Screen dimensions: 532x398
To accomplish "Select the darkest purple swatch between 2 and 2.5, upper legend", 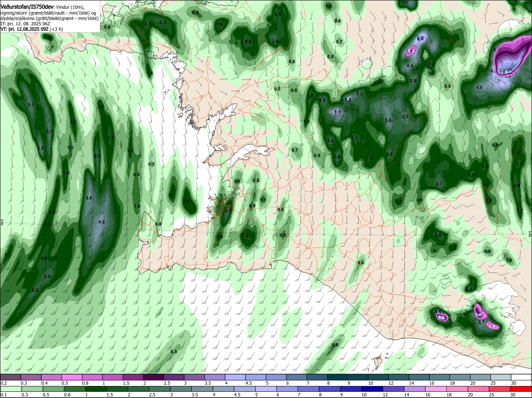I will [153, 377].
